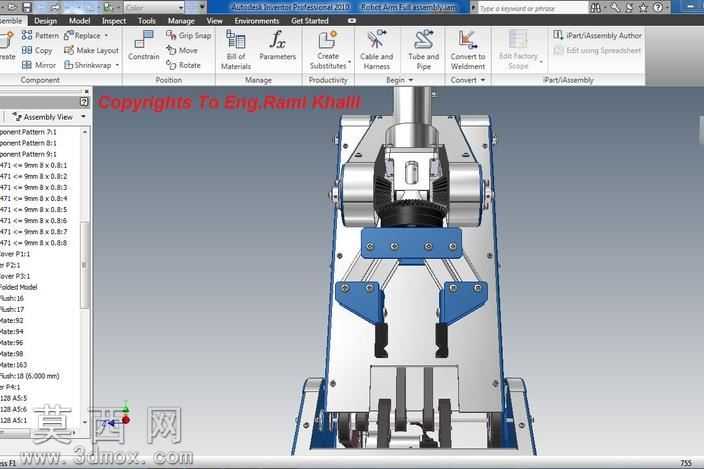The width and height of the screenshot is (704, 469).
Task: Open the Inspect tab
Action: click(x=114, y=21)
